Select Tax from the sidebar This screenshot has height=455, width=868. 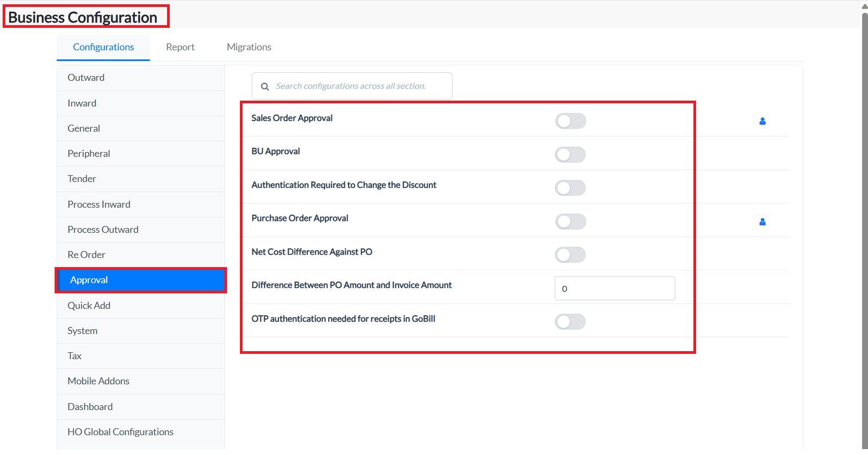coord(74,356)
